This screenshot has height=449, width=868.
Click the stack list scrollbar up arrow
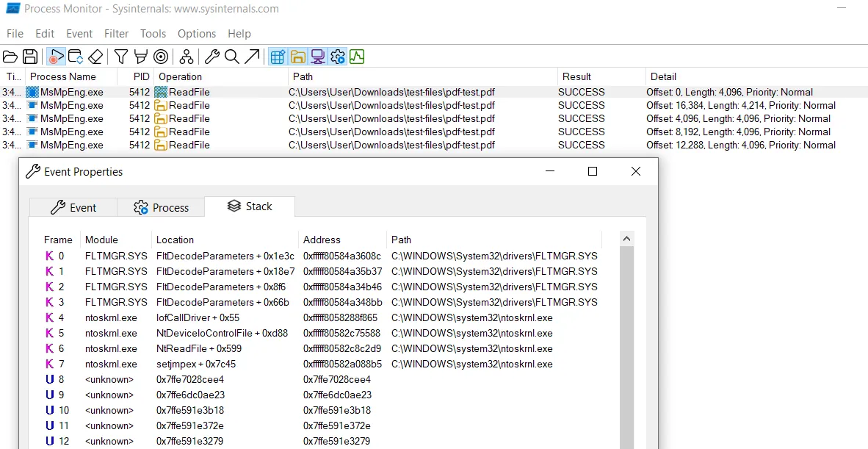coord(626,239)
